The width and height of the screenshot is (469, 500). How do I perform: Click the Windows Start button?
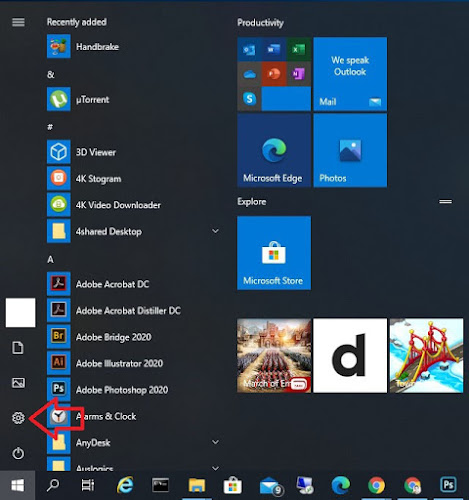click(17, 485)
